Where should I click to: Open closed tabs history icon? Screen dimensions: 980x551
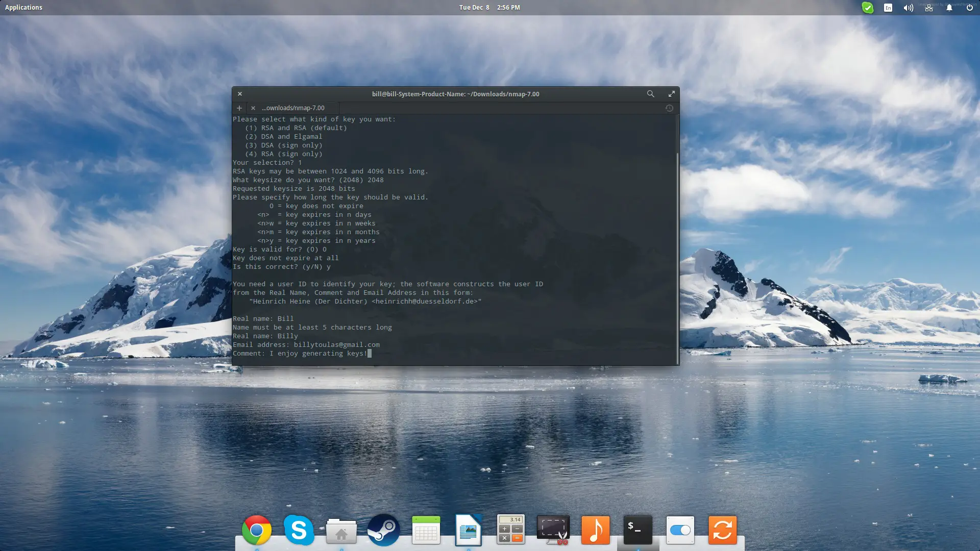[x=669, y=108]
